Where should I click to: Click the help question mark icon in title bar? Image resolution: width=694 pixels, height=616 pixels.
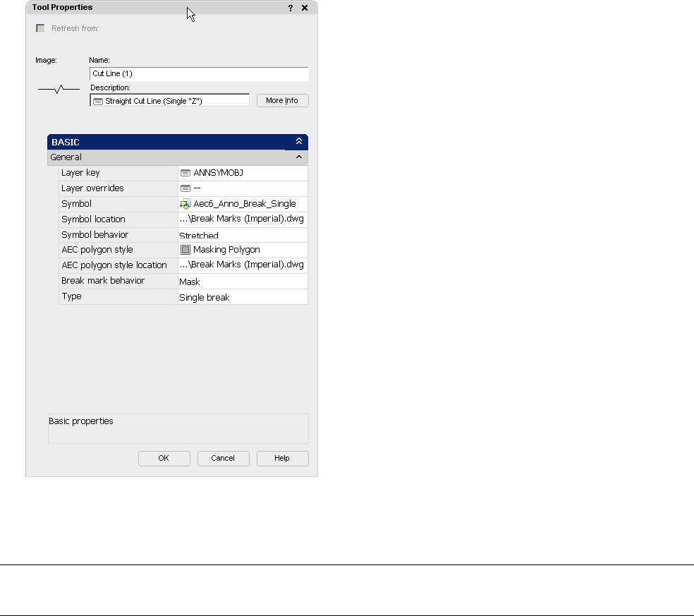291,8
